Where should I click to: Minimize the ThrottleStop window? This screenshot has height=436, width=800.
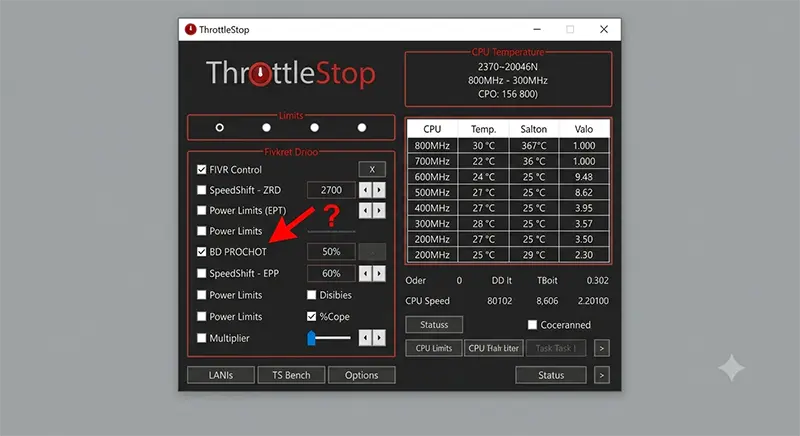[537, 29]
